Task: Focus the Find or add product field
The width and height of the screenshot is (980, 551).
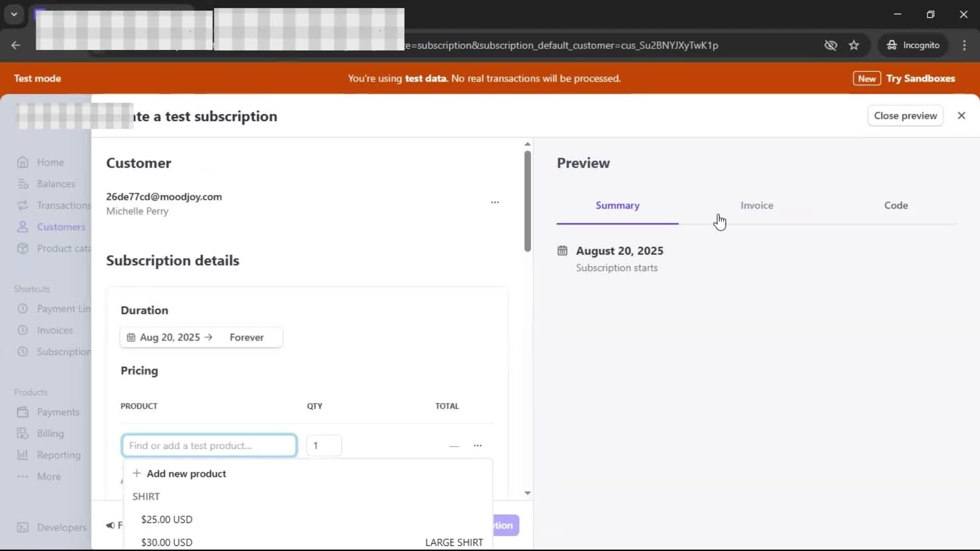Action: pyautogui.click(x=209, y=445)
